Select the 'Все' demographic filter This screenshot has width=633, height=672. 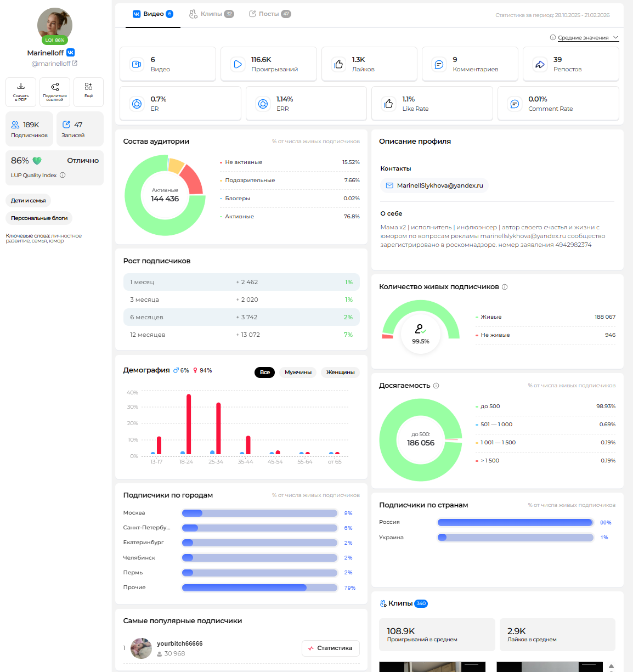[x=264, y=372]
